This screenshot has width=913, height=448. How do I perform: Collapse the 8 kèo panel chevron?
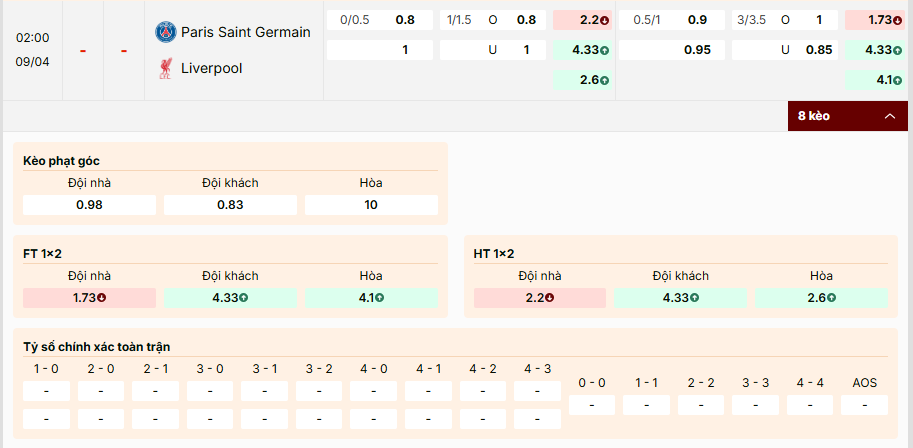click(889, 116)
